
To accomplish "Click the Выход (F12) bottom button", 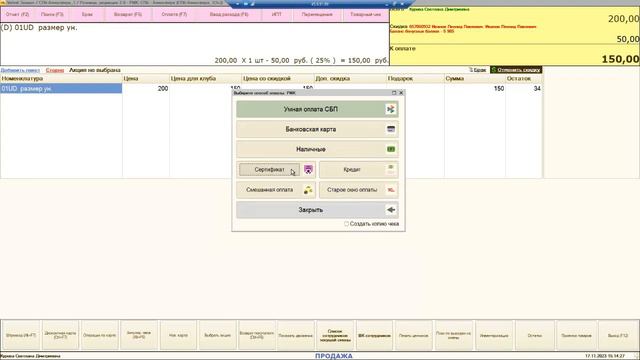I will coord(618,335).
